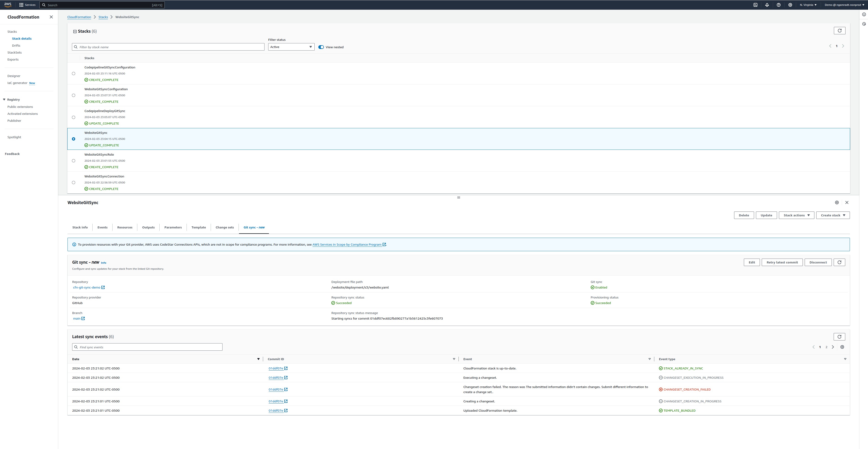This screenshot has width=868, height=449.
Task: Open external link icon beside main branch
Action: click(83, 318)
